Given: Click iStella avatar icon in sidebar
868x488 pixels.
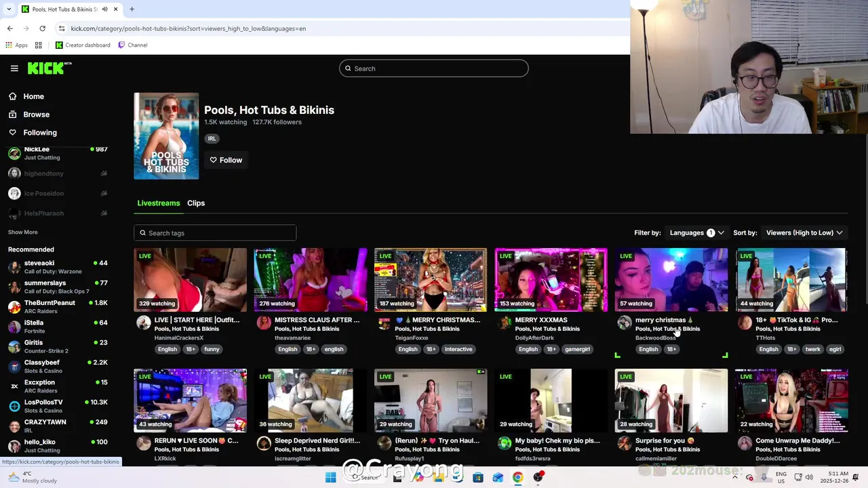Looking at the screenshot, I should 14,327.
